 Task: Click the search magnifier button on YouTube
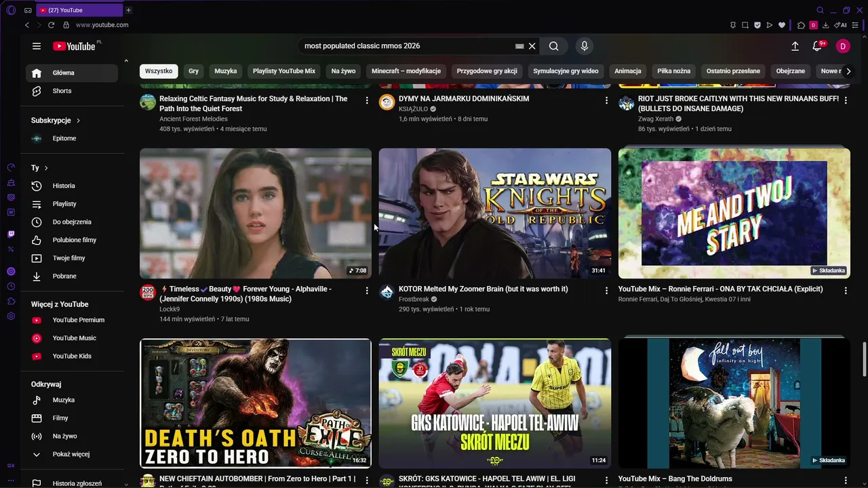tap(554, 46)
